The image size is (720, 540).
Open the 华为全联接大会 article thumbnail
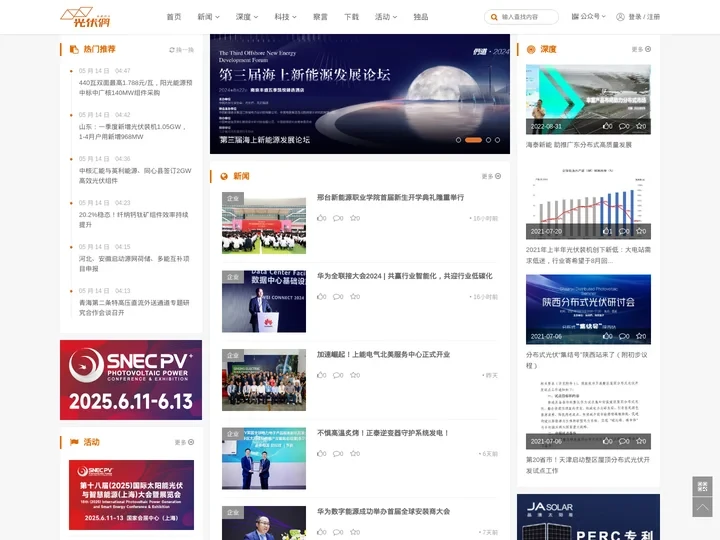click(x=264, y=301)
